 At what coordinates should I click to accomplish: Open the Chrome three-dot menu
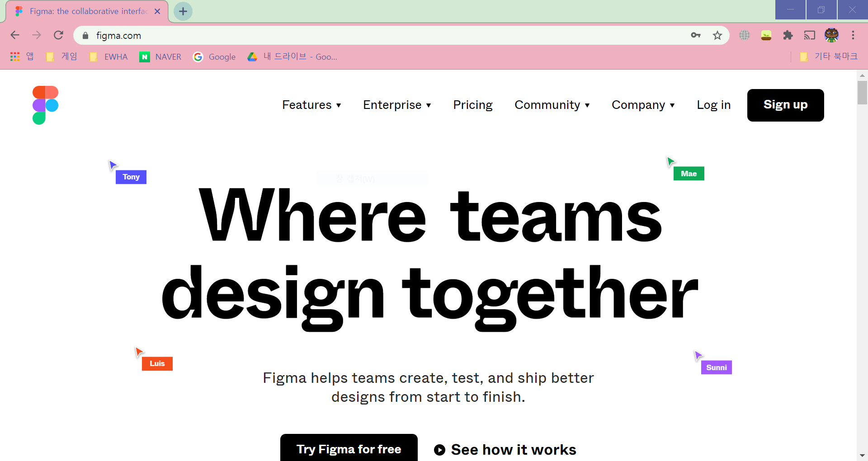(x=853, y=35)
